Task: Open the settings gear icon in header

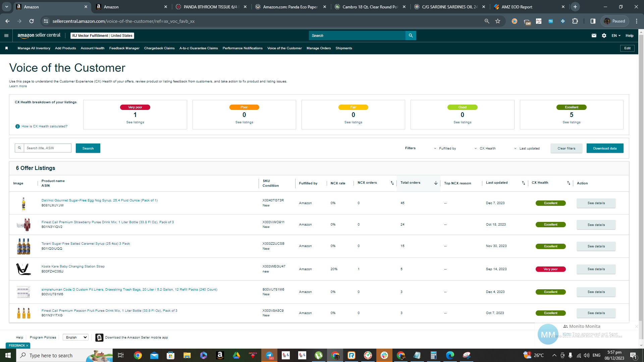Action: [604, 36]
